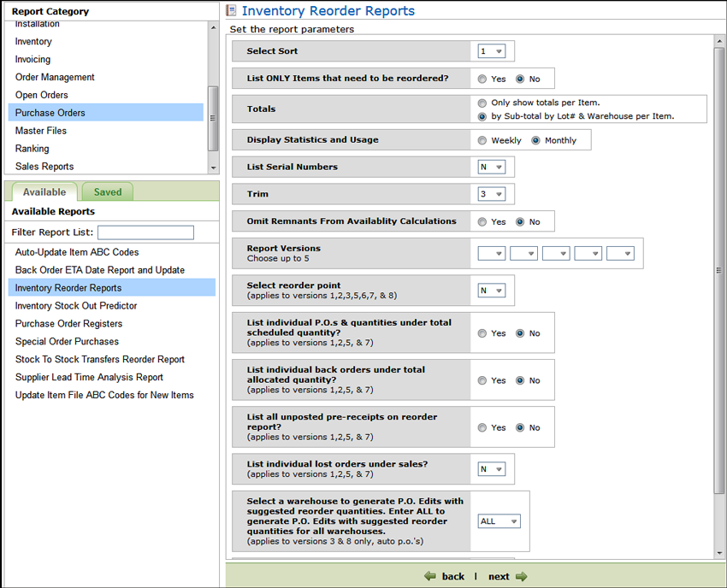
Task: Open first Report Versions dropdown
Action: 491,253
